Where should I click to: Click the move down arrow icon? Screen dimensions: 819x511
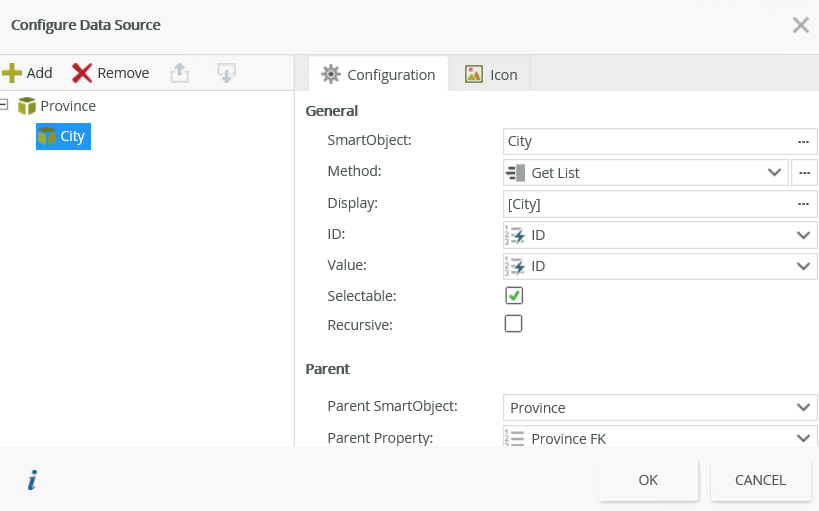[226, 73]
